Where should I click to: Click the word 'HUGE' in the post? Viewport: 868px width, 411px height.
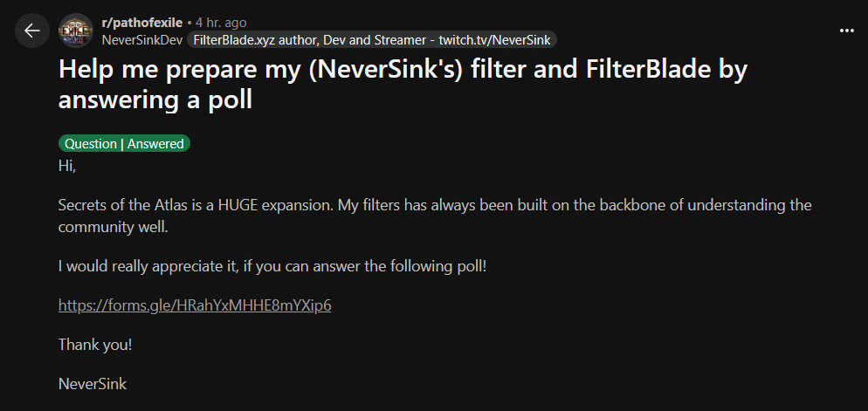[238, 206]
